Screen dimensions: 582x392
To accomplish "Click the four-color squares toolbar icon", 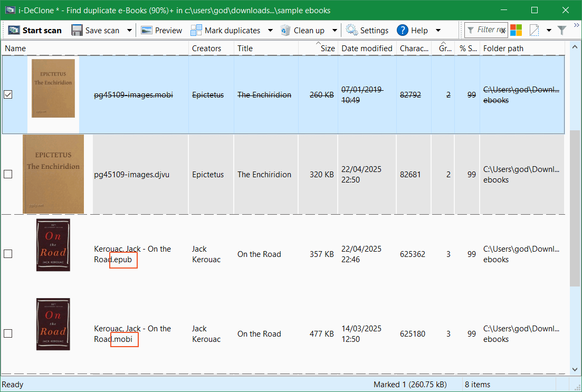I will 516,30.
